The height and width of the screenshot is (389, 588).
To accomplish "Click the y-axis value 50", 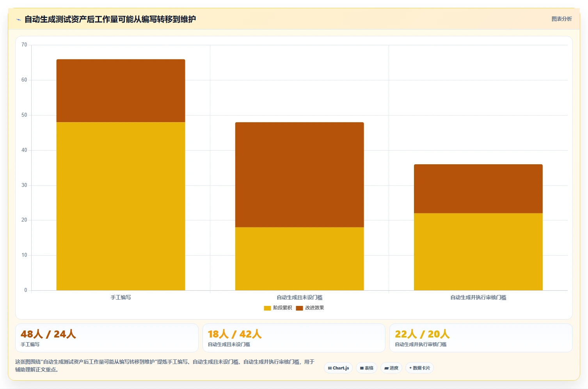I will coord(24,115).
